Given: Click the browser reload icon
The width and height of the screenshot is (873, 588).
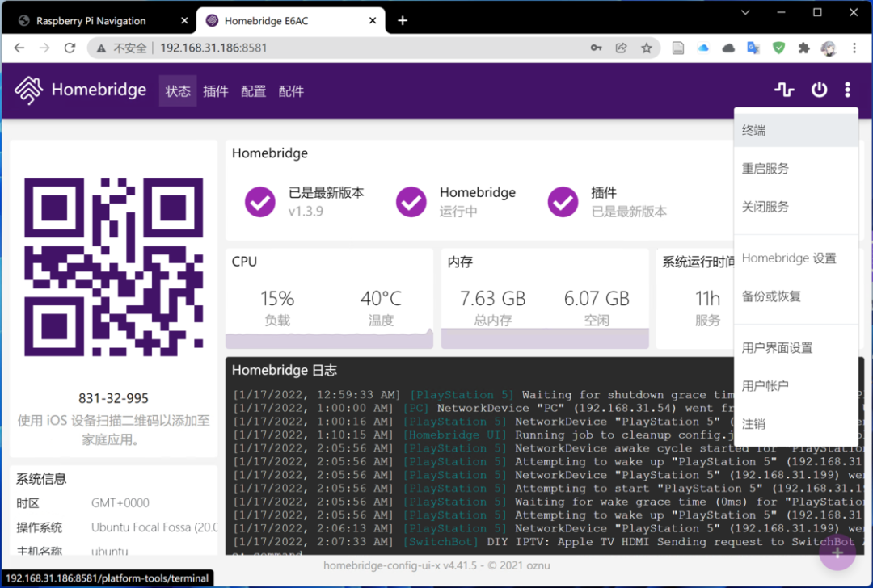Looking at the screenshot, I should click(x=70, y=48).
